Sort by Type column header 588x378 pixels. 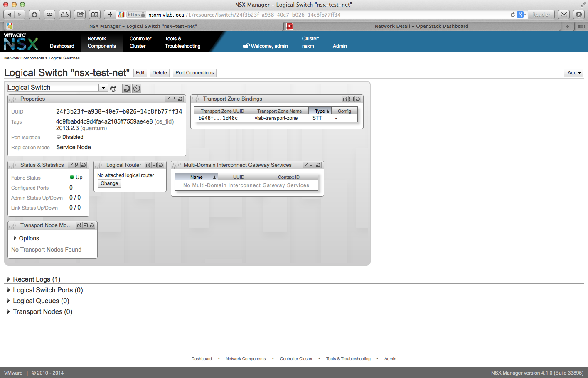pyautogui.click(x=320, y=111)
